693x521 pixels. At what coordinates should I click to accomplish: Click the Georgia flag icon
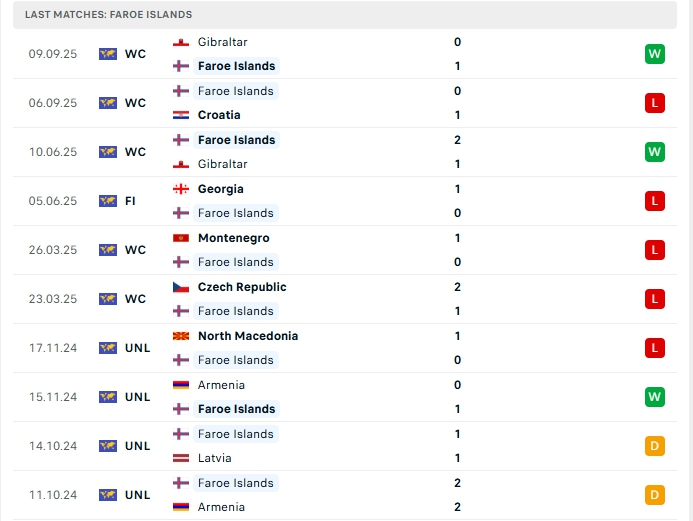(x=181, y=189)
